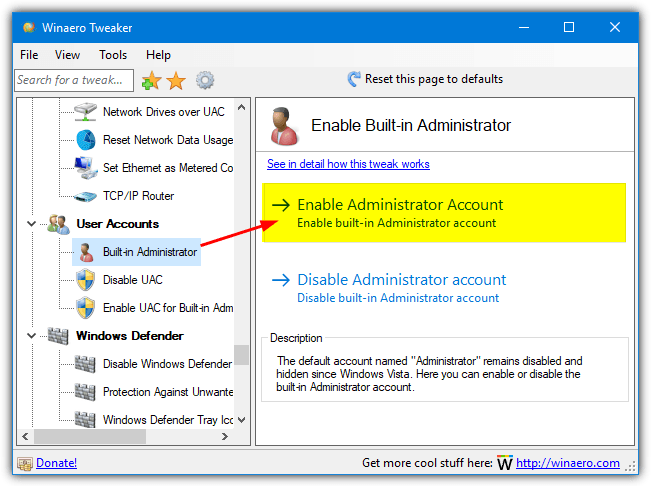Viewport: 651px width, 486px height.
Task: Click the Enable Administrator Account arrow icon
Action: pyautogui.click(x=281, y=205)
